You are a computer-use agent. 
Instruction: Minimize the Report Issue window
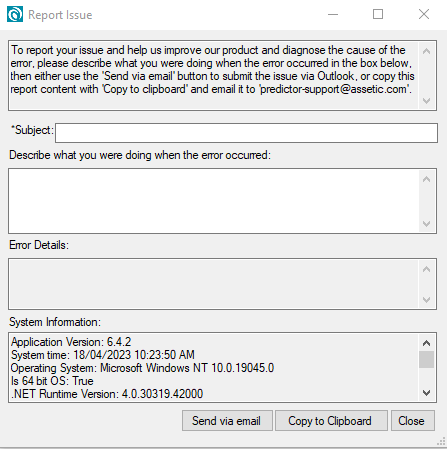point(333,14)
